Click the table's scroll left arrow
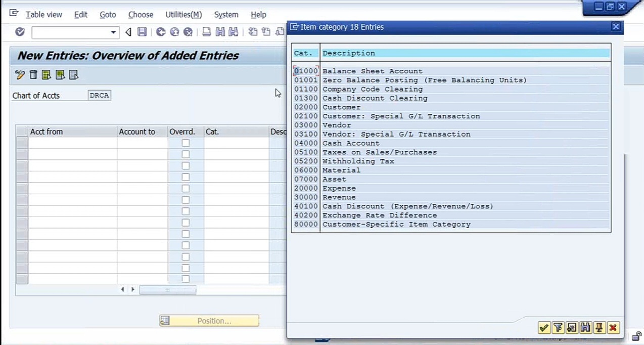The height and width of the screenshot is (345, 644). click(x=122, y=289)
